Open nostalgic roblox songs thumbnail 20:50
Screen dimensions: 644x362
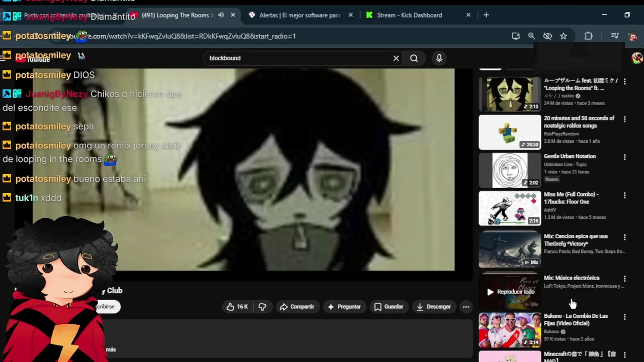point(510,132)
